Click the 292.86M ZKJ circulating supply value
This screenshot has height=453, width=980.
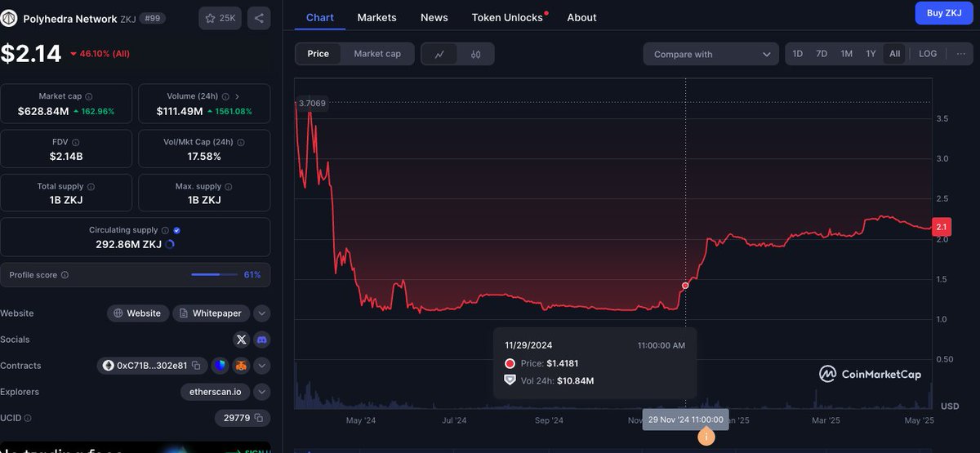[127, 244]
